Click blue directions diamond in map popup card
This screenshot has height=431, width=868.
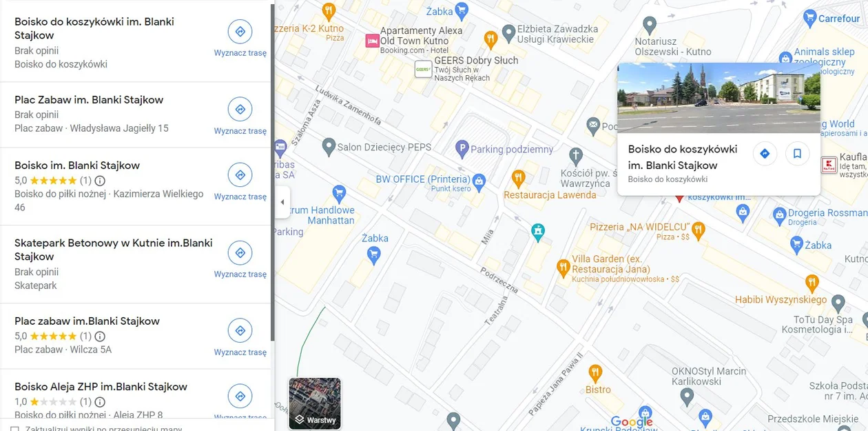(x=764, y=154)
